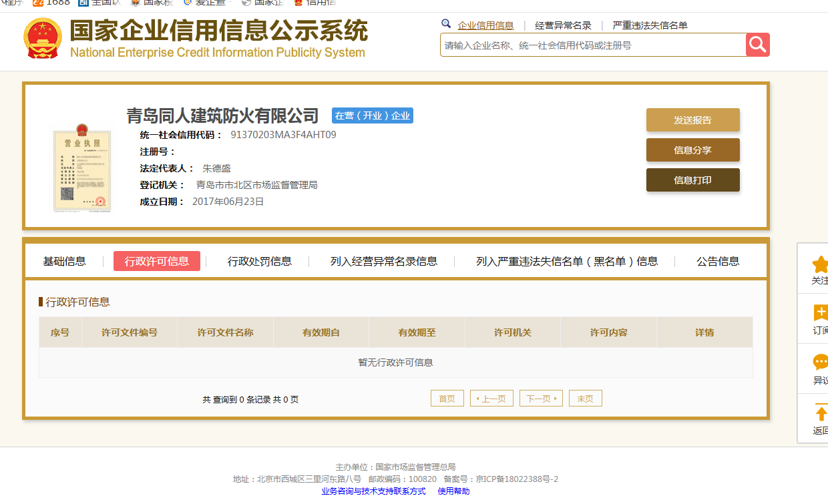Click the national emblem logo
The width and height of the screenshot is (828, 504).
pyautogui.click(x=42, y=38)
